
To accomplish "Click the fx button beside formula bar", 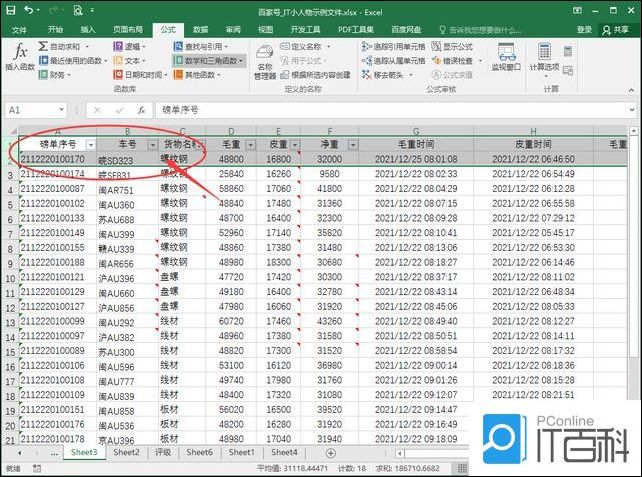I will [141, 109].
